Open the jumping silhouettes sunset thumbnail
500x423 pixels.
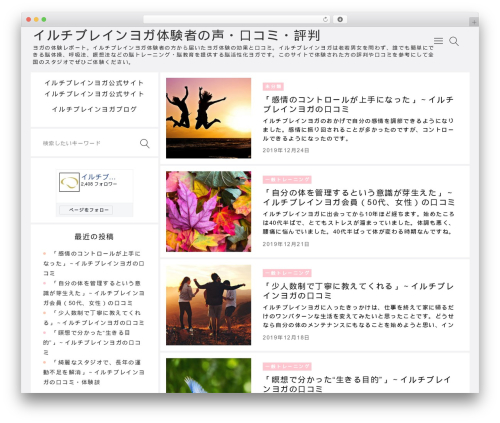click(209, 118)
